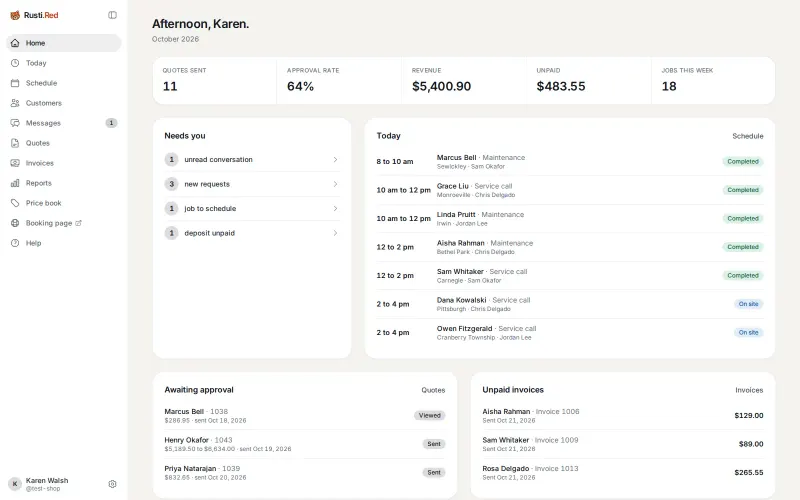Click the On site badge for Owen Fitzgerald

tap(748, 333)
